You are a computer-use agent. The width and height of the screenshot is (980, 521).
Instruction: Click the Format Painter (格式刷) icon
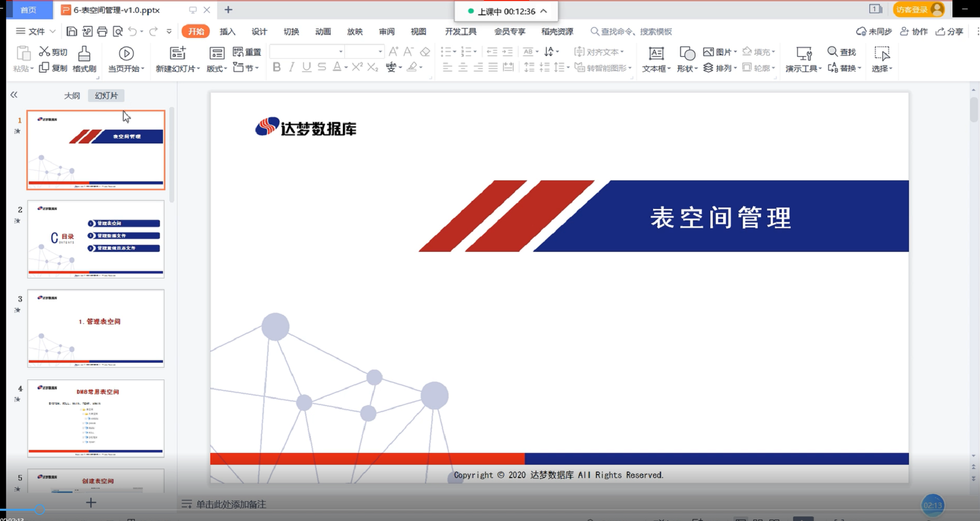[x=84, y=54]
